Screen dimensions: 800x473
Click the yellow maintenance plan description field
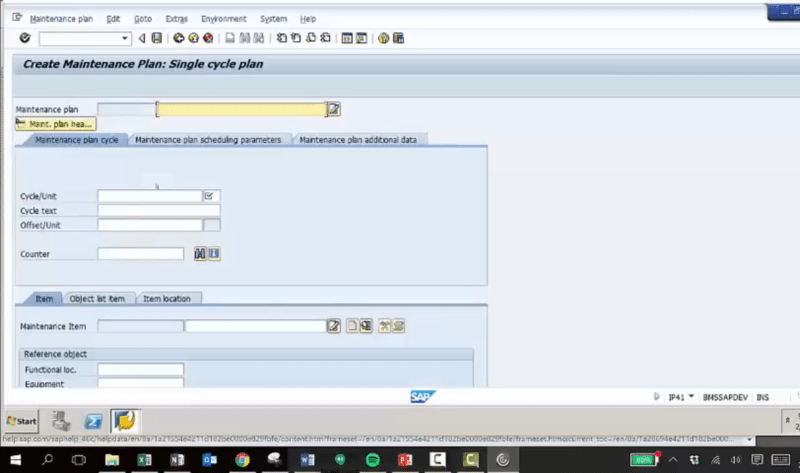click(x=241, y=109)
